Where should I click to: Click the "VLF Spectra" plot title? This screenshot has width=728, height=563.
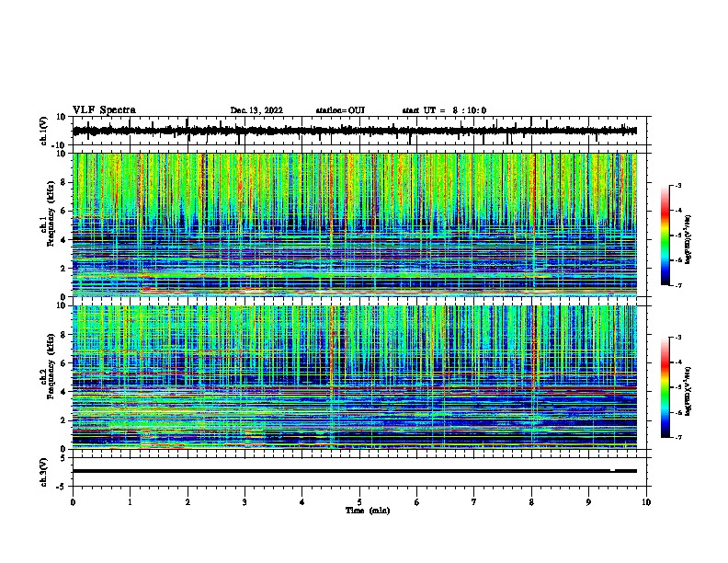click(x=104, y=110)
